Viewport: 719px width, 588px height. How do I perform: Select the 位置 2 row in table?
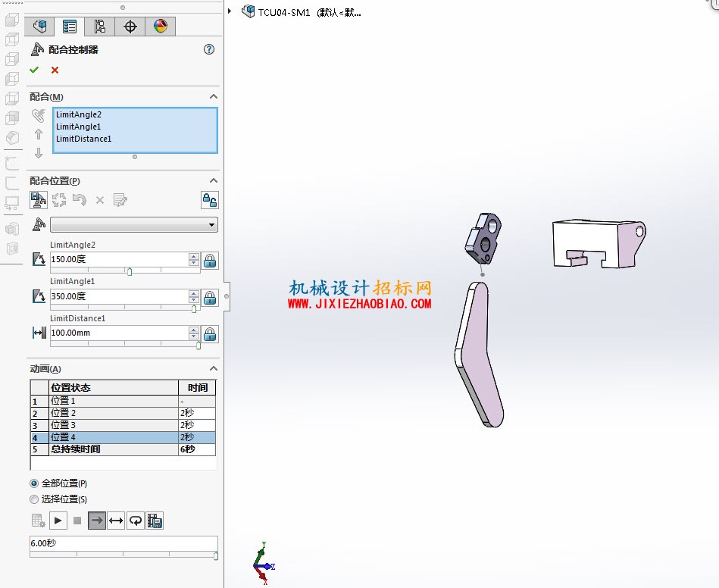tap(123, 413)
